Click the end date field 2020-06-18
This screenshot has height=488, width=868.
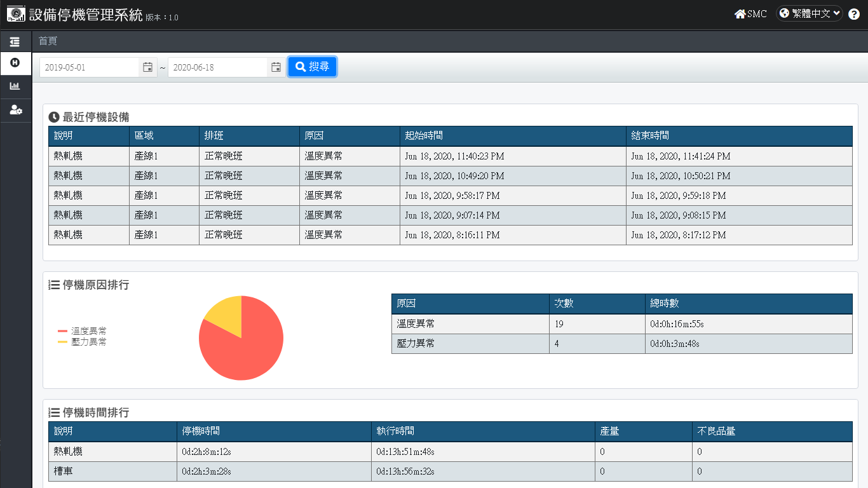pyautogui.click(x=217, y=67)
